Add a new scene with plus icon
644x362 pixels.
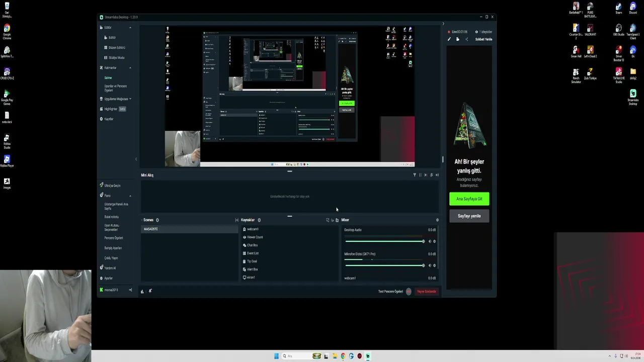(157, 220)
